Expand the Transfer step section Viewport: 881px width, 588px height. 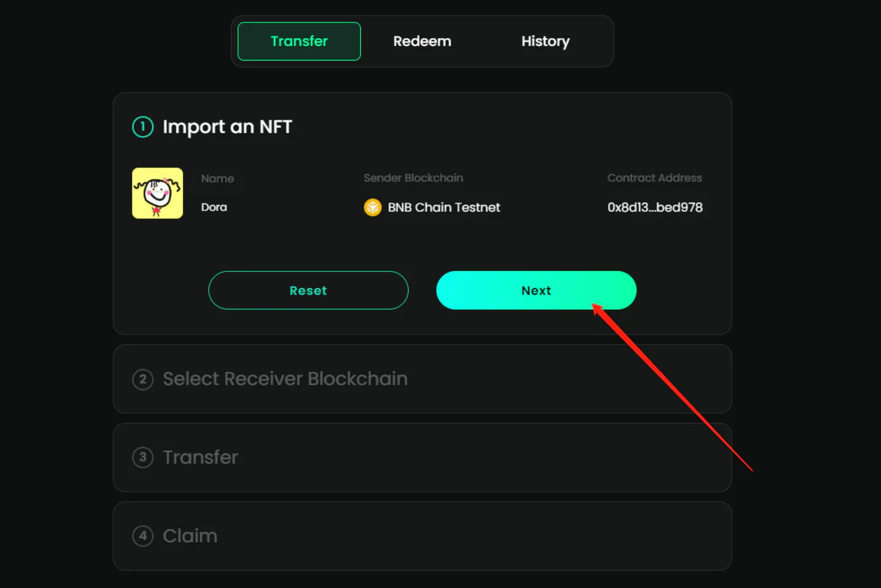coord(422,457)
